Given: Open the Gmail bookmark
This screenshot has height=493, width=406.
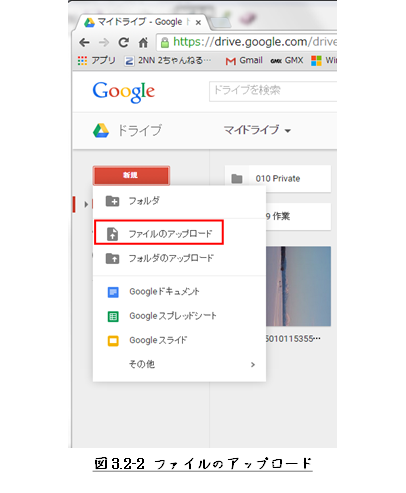Looking at the screenshot, I should [244, 60].
